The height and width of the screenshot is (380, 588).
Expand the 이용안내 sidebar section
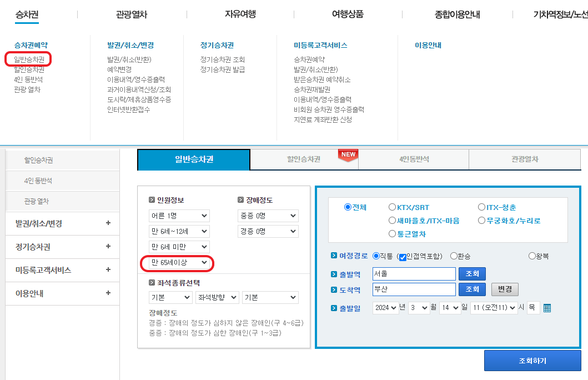63,293
